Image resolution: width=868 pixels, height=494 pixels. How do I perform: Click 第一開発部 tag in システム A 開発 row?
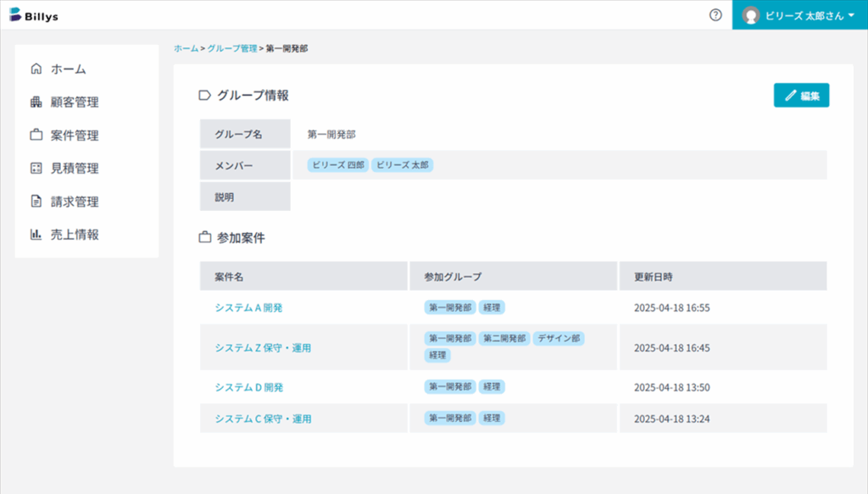point(450,307)
